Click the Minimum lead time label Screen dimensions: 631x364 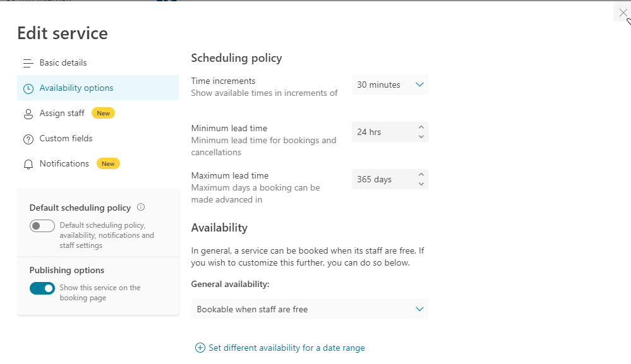(229, 129)
